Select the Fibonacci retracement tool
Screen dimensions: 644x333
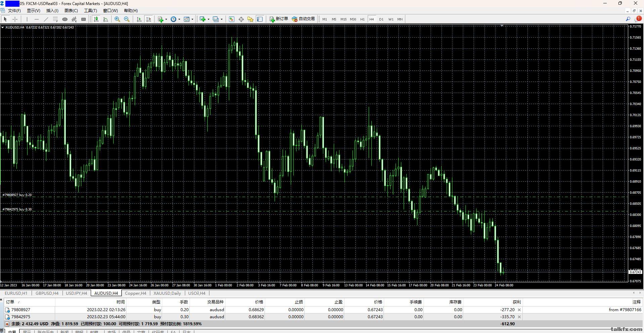55,19
